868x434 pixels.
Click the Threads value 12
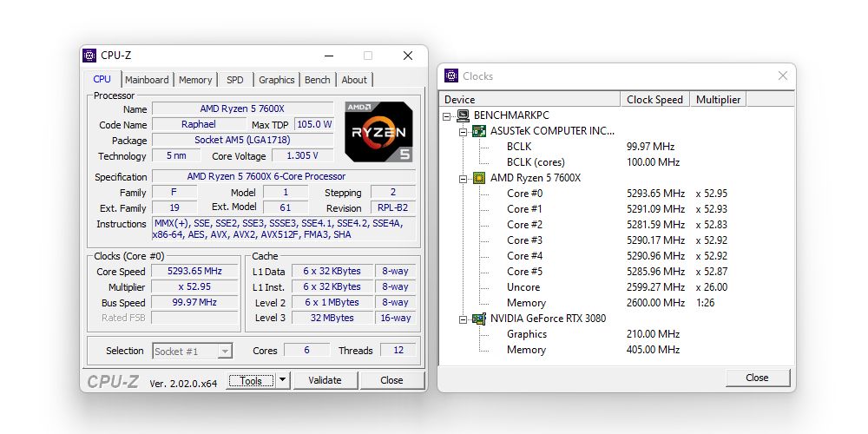click(398, 351)
